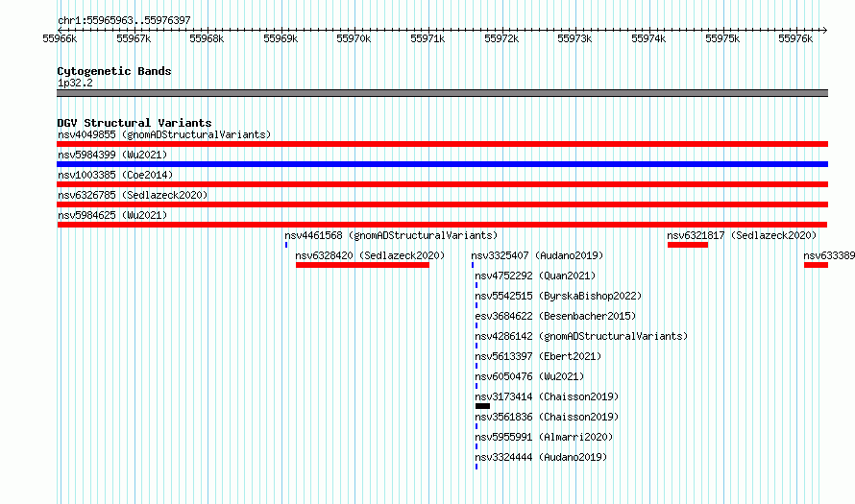Image resolution: width=855 pixels, height=504 pixels.
Task: Click the nsv3173414 (Chaisson2019) label
Action: tap(547, 396)
